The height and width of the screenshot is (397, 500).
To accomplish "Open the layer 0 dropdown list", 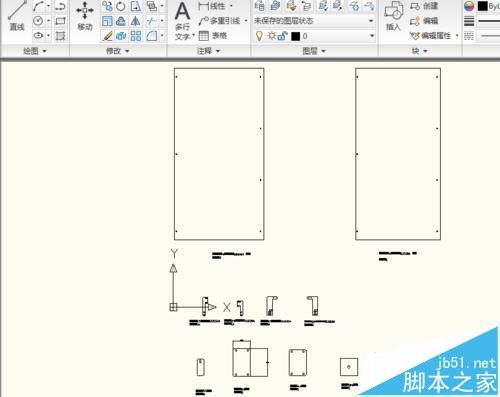I will (372, 36).
